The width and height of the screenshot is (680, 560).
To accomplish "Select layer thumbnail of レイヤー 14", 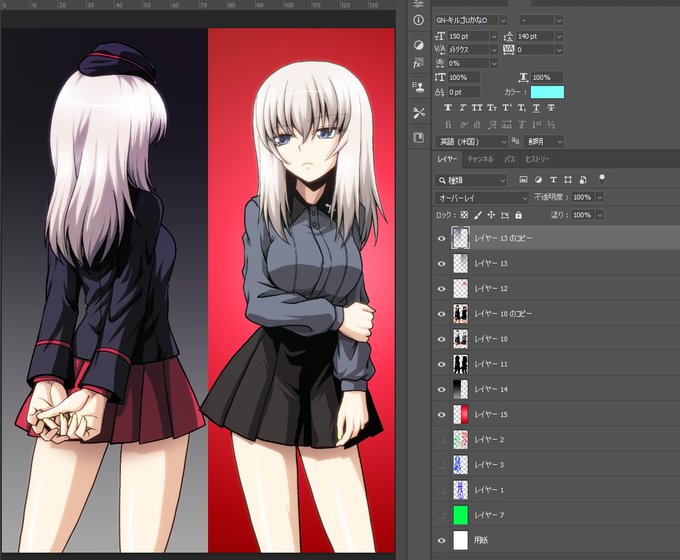I will (x=461, y=389).
